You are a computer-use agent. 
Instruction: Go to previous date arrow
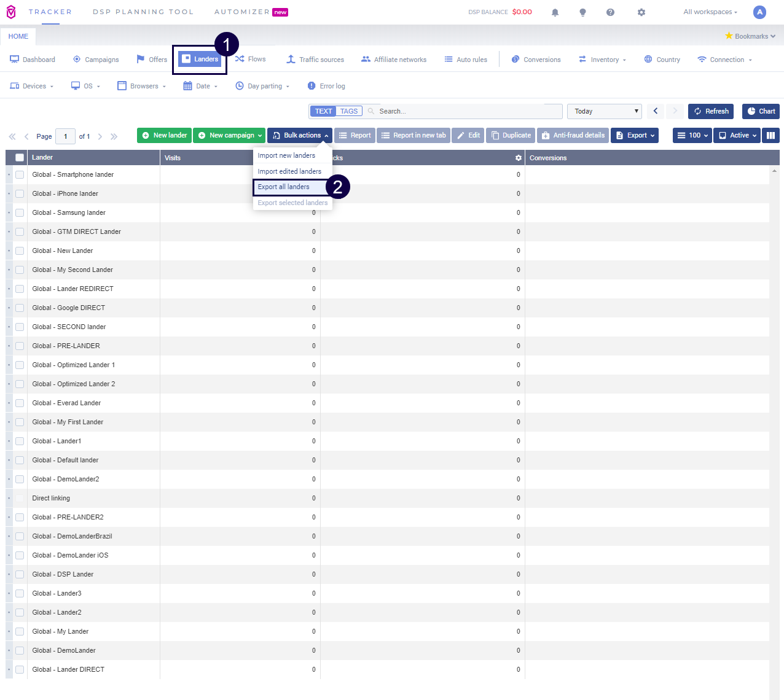click(x=656, y=111)
